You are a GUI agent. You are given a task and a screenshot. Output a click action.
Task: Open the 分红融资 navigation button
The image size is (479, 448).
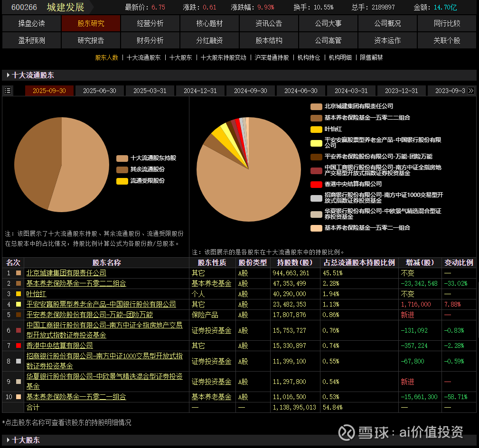point(209,40)
